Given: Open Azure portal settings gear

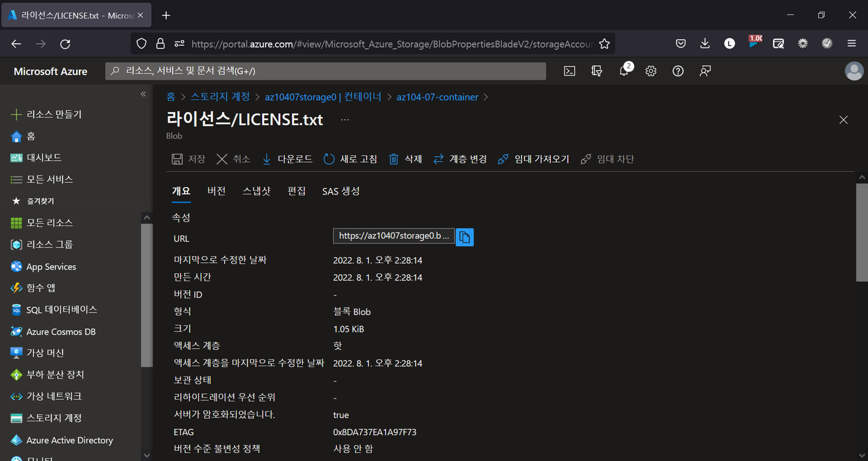Looking at the screenshot, I should tap(651, 71).
